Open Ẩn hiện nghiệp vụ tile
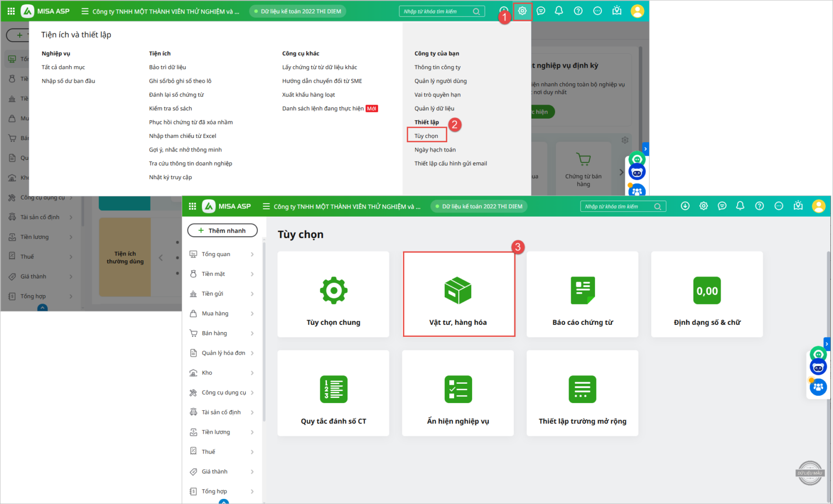 (458, 394)
